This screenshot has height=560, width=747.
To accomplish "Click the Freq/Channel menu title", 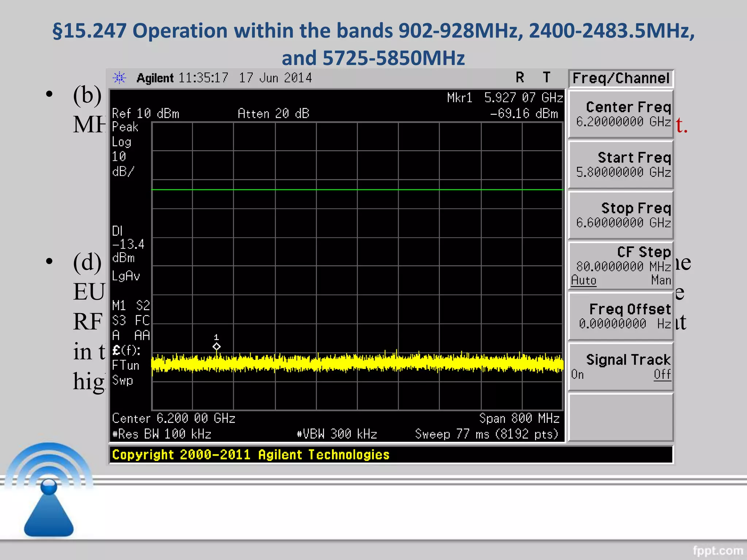I will (621, 78).
